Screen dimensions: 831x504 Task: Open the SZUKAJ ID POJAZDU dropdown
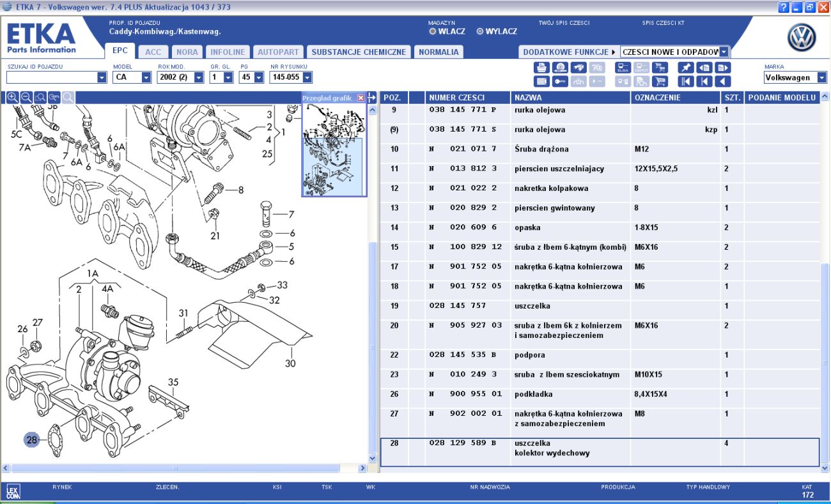[102, 77]
